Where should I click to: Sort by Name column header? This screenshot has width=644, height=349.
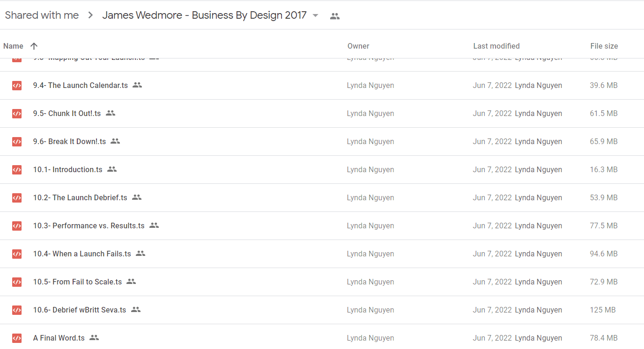click(x=13, y=46)
